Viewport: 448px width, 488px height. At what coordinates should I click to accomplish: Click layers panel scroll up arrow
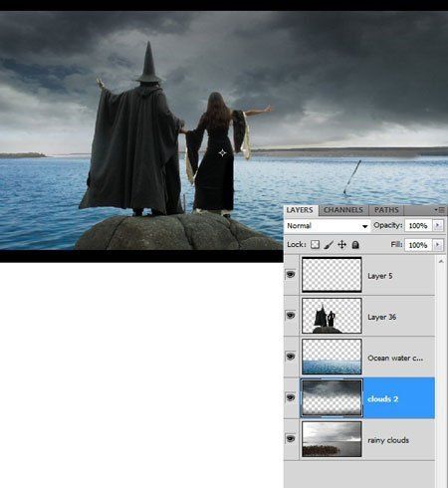[441, 262]
